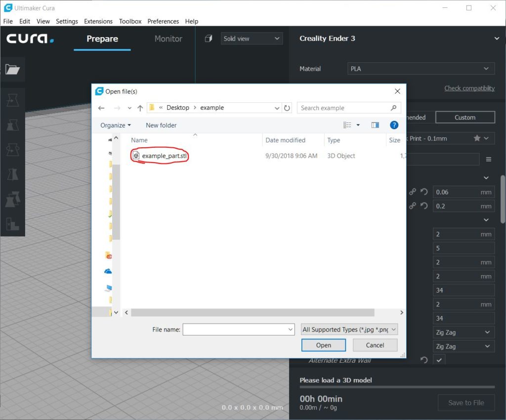Click This PC icon in navigation pane
Viewport: 506px width, 420px height.
pos(108,288)
